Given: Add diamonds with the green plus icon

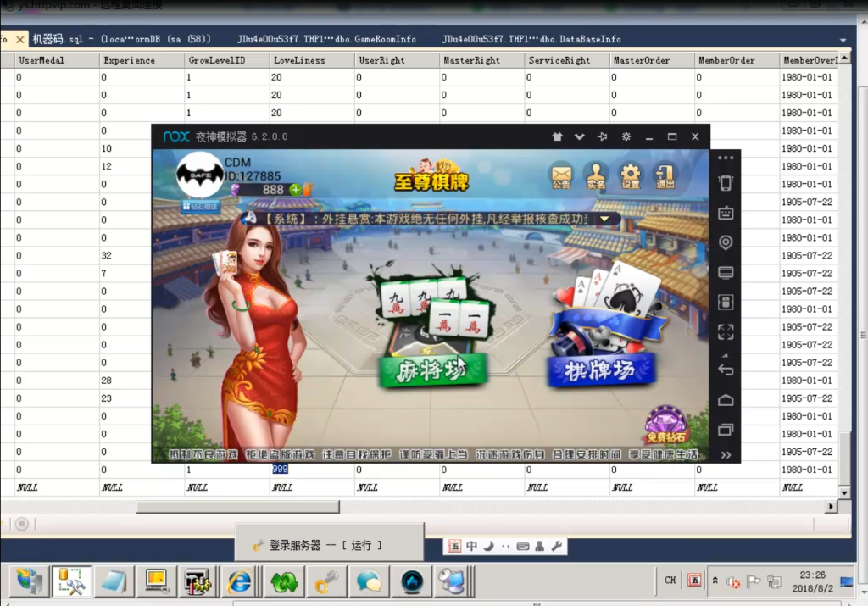Looking at the screenshot, I should coord(296,189).
